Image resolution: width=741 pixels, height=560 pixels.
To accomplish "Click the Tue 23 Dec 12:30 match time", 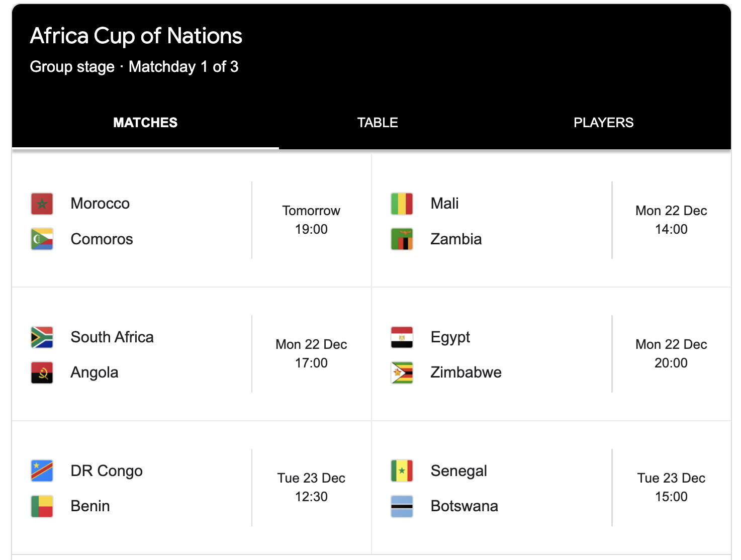I will click(x=311, y=488).
